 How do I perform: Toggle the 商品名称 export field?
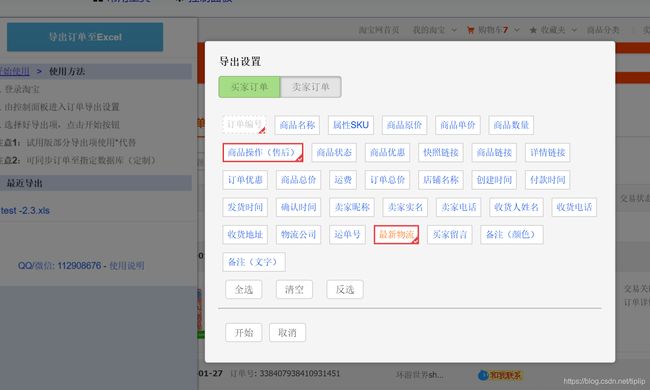coord(297,125)
